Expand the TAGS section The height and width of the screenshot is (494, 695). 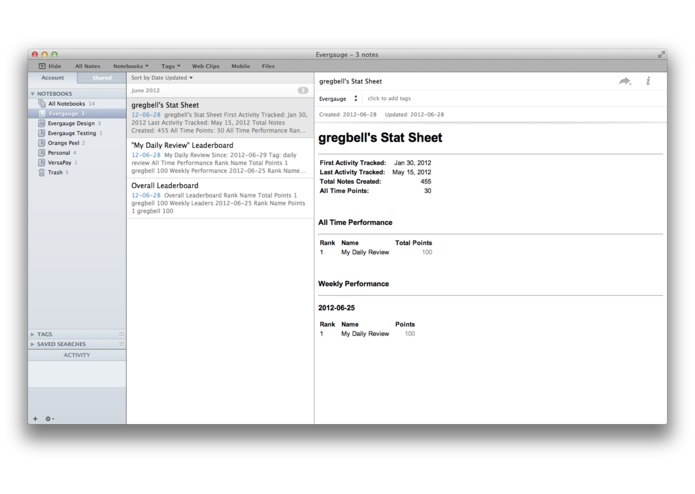click(32, 334)
